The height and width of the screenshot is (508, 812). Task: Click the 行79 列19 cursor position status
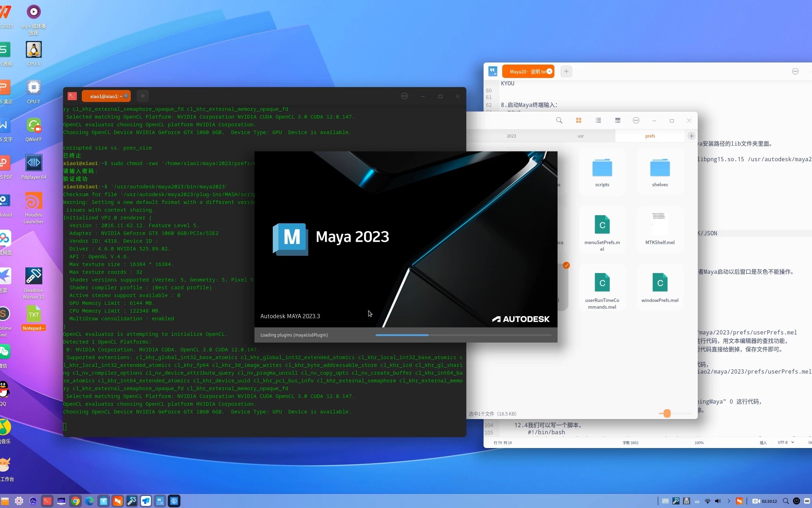[503, 442]
